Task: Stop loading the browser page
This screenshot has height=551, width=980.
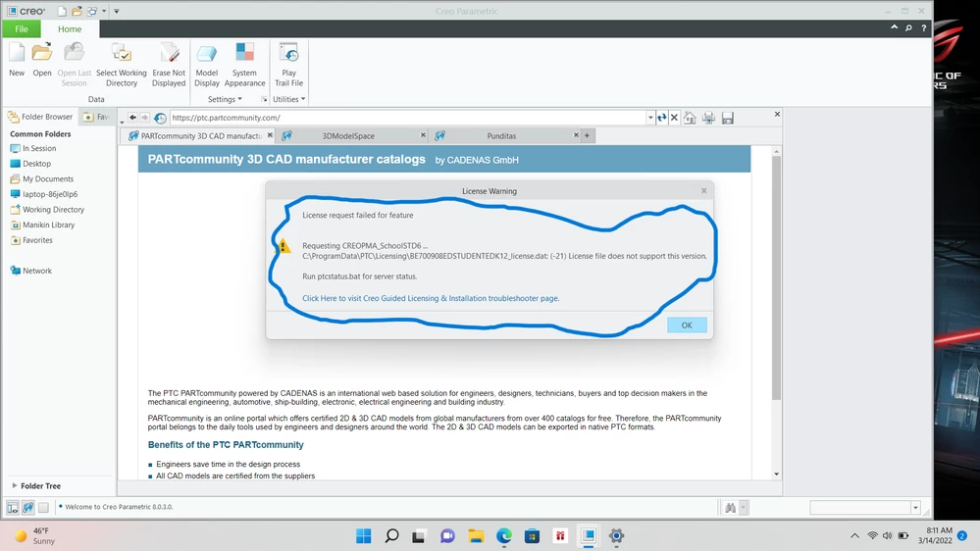Action: 674,118
